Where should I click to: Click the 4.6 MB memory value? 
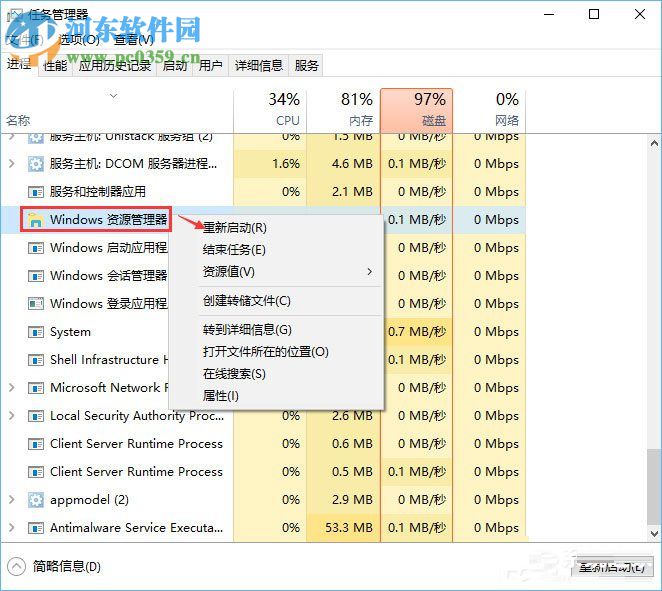[x=352, y=164]
